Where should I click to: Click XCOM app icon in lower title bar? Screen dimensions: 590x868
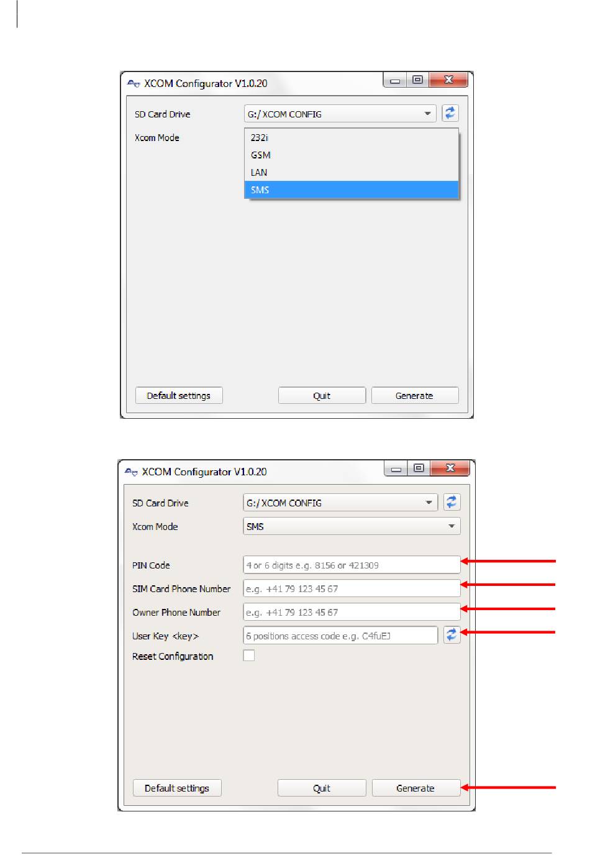pos(131,472)
